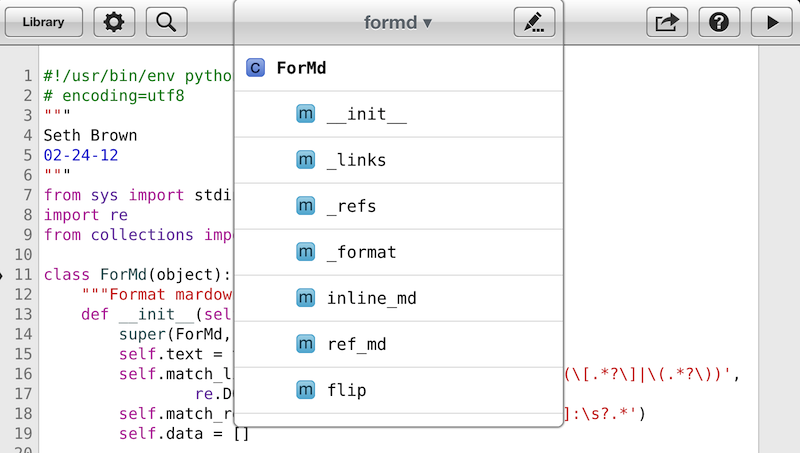Place cursor on '# encoding=utf8' line
The image size is (800, 453).
point(114,95)
